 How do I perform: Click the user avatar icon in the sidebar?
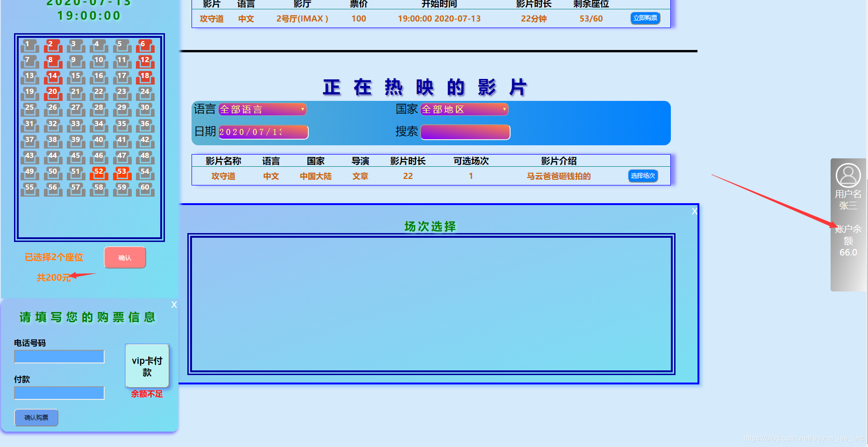coord(848,175)
